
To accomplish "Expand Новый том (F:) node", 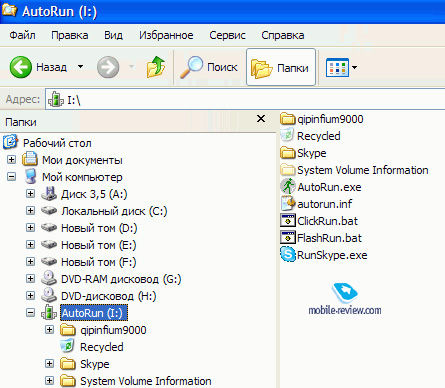I will click(30, 262).
